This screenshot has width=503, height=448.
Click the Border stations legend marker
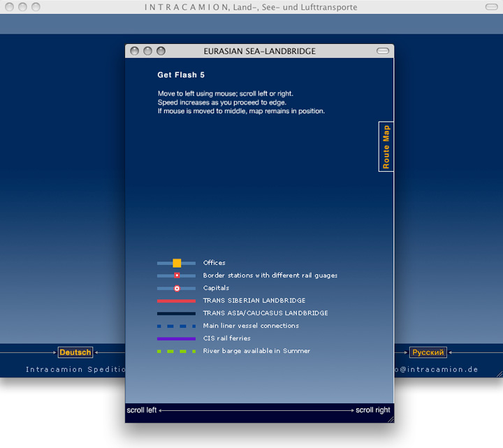click(177, 275)
